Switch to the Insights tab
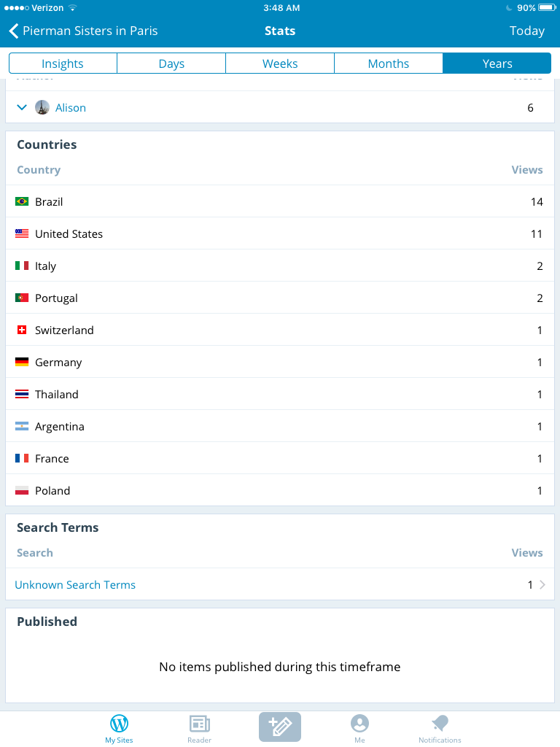Screen dimensions: 560x747 63,63
